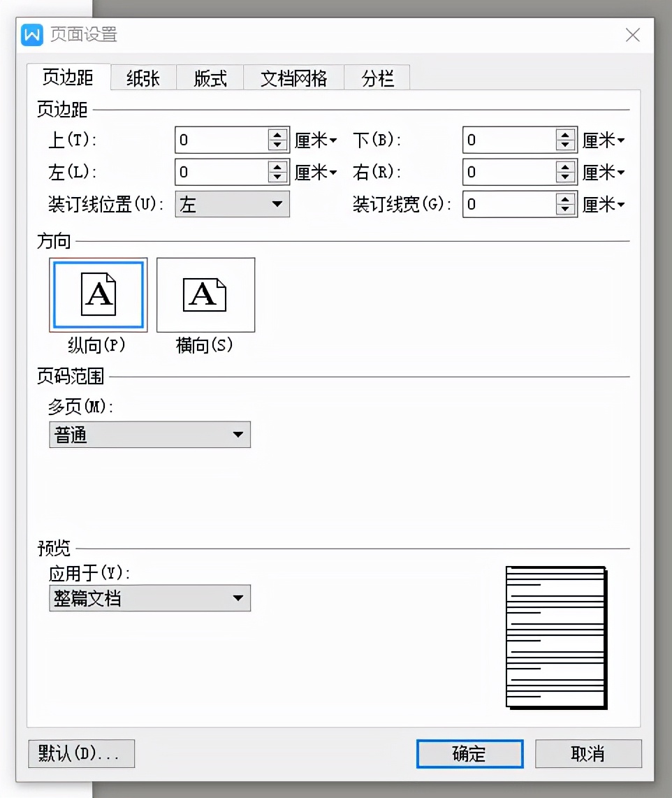Open the 装订线位置(U) dropdown
The width and height of the screenshot is (672, 798).
click(x=233, y=204)
